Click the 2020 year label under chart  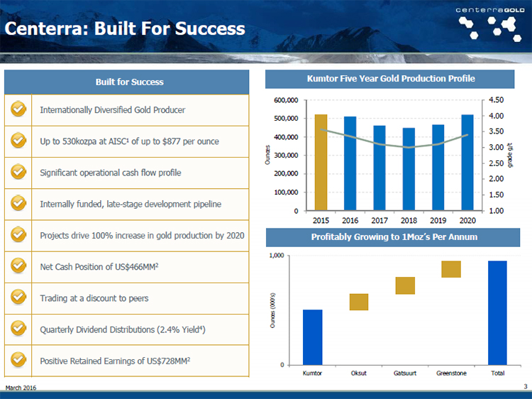coord(467,221)
